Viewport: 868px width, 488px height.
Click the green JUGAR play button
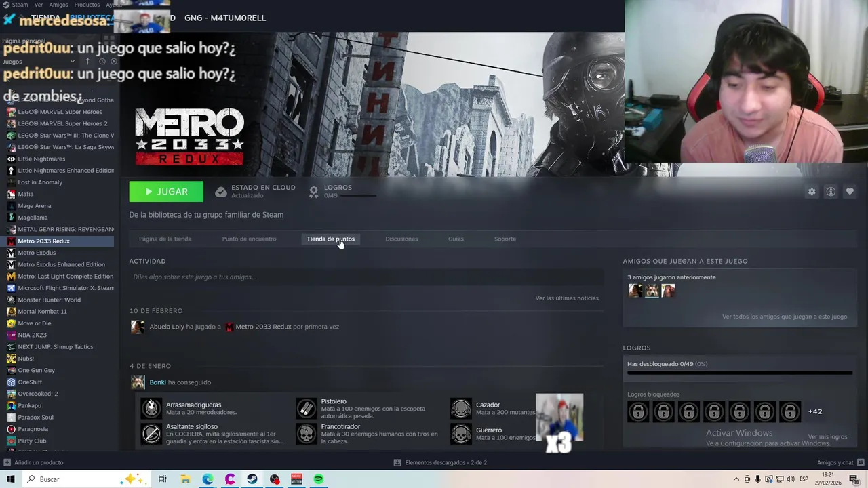[166, 192]
